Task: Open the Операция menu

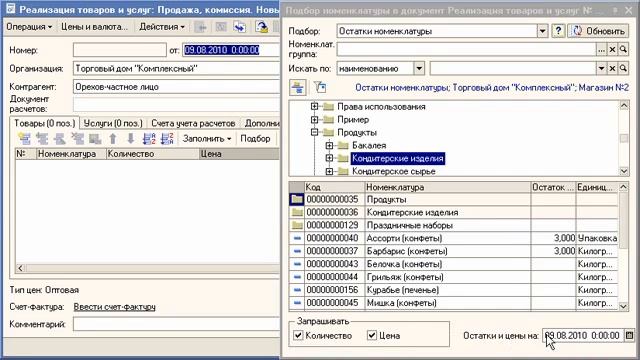Action: (29, 27)
